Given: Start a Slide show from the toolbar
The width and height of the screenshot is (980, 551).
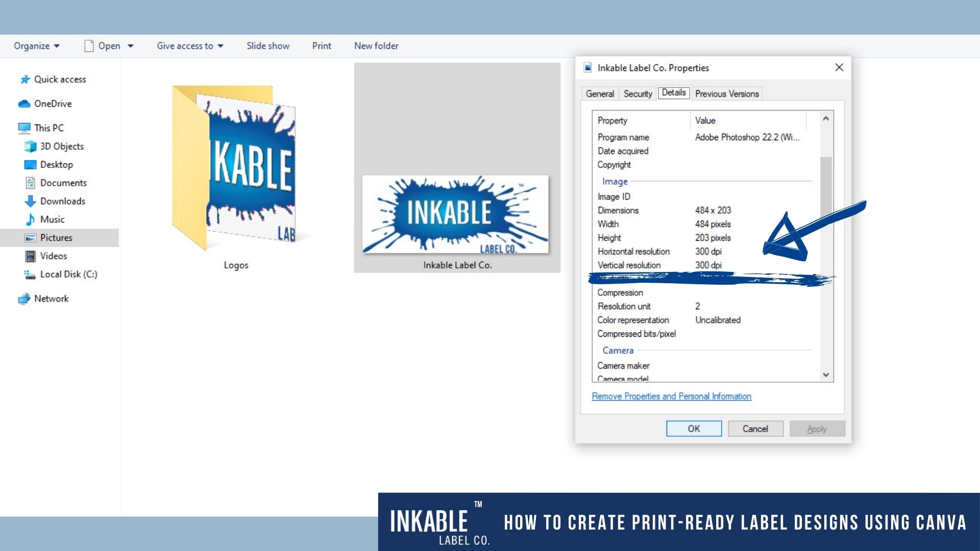Looking at the screenshot, I should [x=267, y=45].
